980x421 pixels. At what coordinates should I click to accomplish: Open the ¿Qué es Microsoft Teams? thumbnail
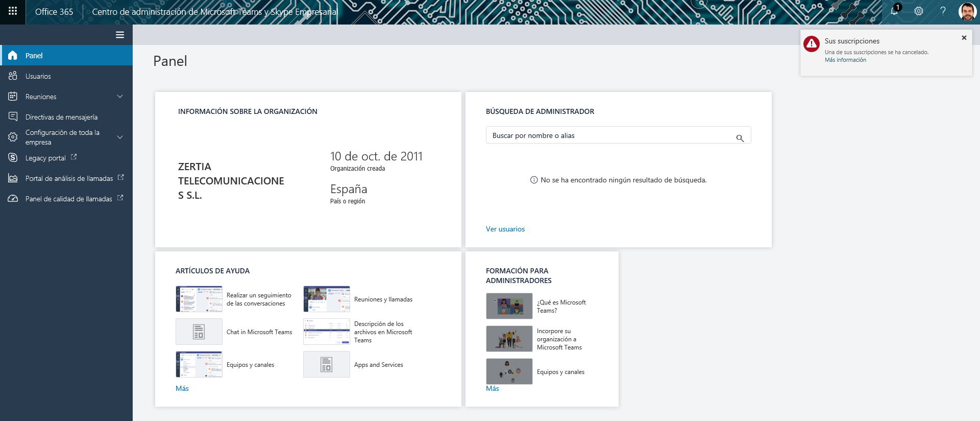[x=509, y=306]
